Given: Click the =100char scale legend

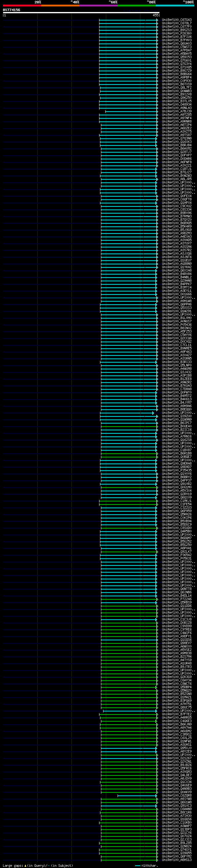Looking at the screenshot, I should coord(147,866).
